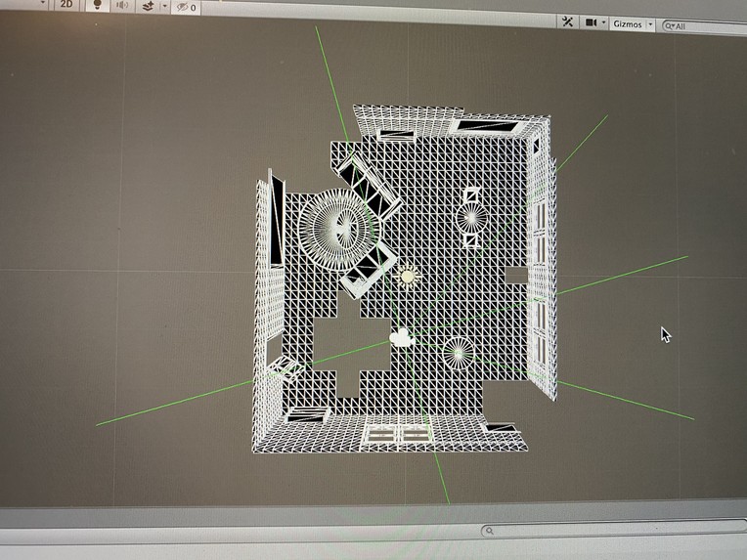747x560 pixels.
Task: Open effects options dropdown arrow
Action: tap(165, 7)
